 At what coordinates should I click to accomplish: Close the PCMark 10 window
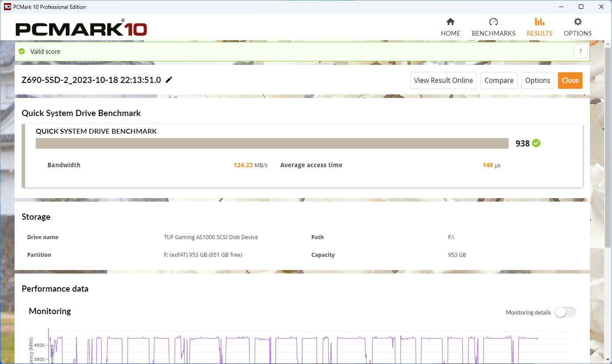click(601, 7)
